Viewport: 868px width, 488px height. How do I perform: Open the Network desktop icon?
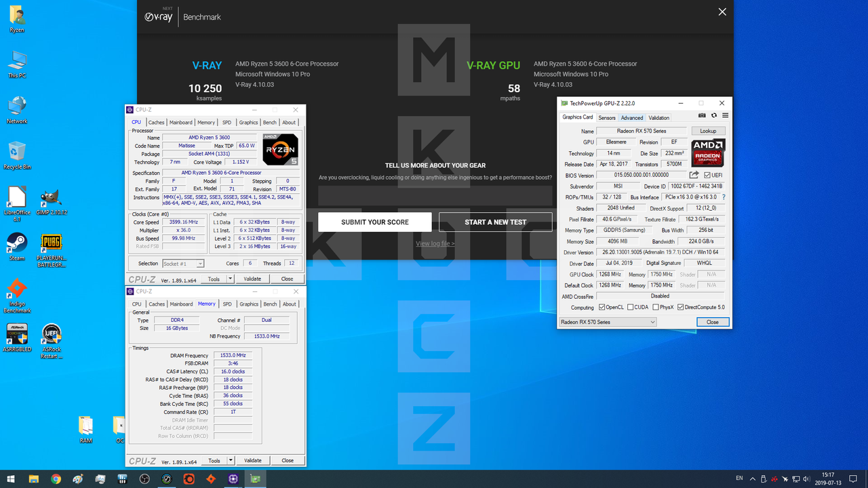17,110
